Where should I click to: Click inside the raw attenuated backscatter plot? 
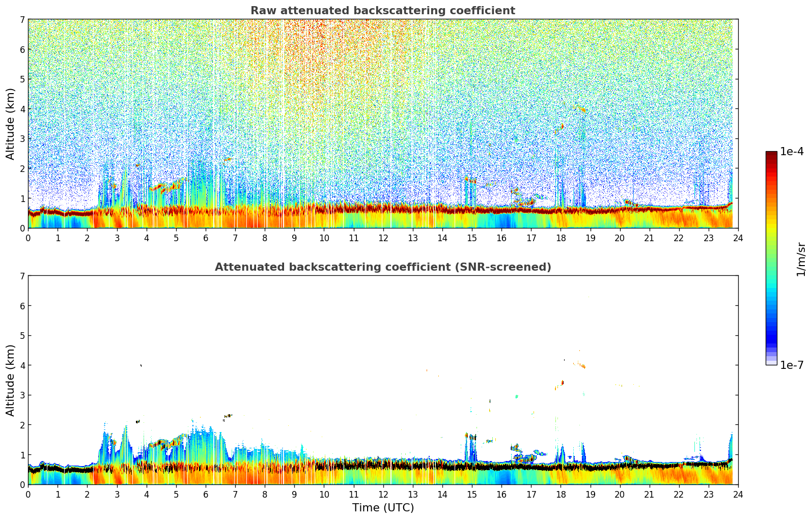click(x=383, y=124)
